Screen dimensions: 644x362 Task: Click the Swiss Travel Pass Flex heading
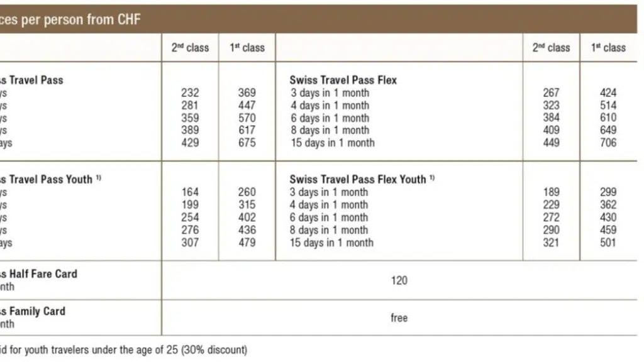343,80
